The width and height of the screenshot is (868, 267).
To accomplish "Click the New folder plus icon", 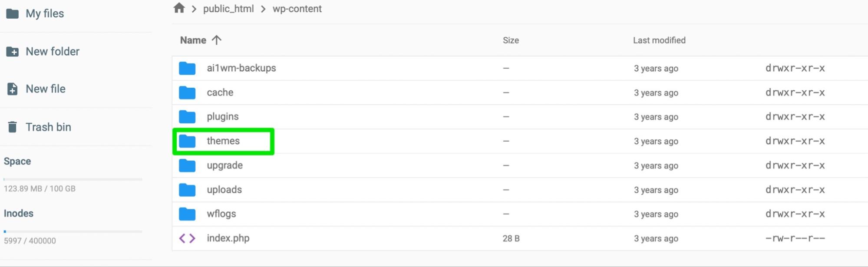I will coord(12,52).
